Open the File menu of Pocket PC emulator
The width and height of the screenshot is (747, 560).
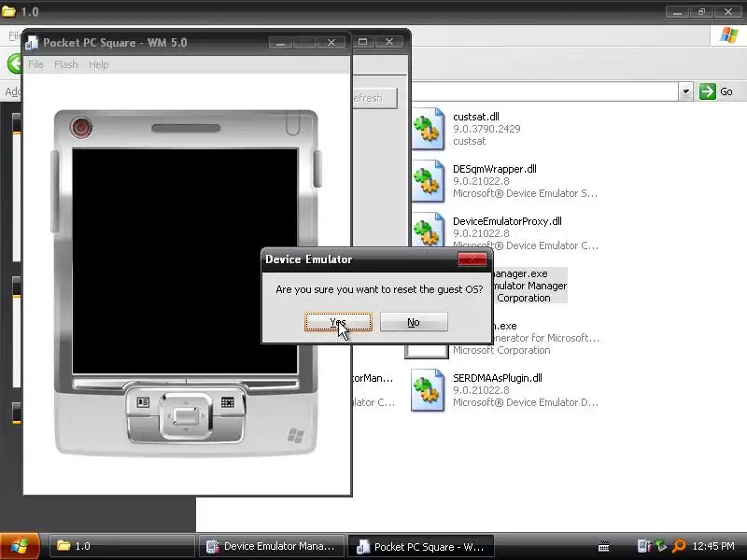[x=35, y=64]
